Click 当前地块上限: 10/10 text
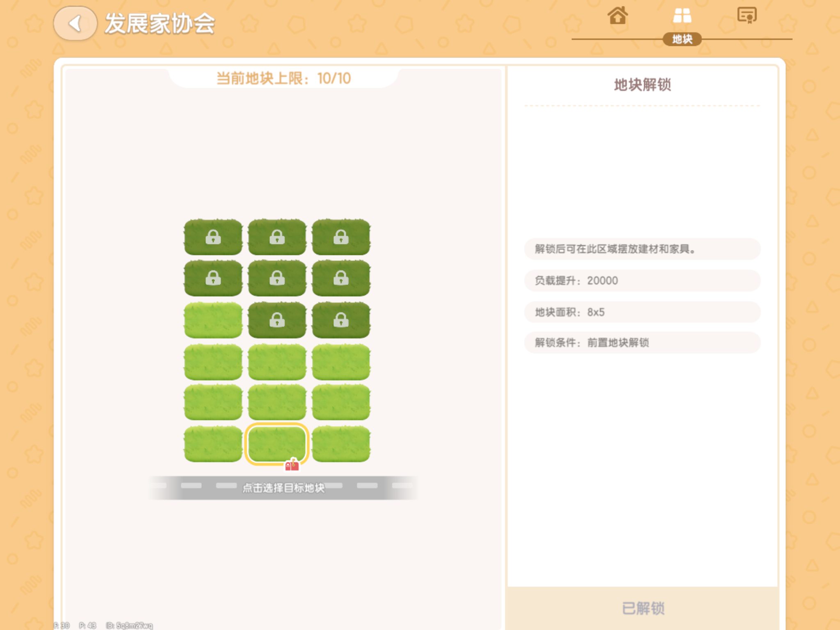 (283, 78)
